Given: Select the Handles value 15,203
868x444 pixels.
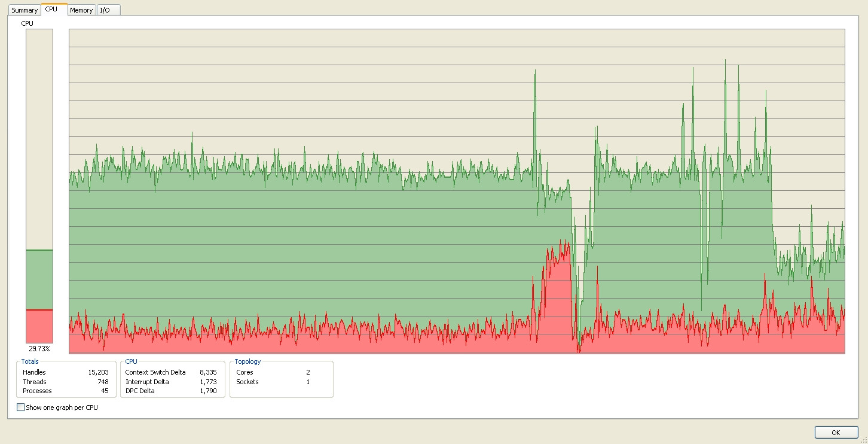Looking at the screenshot, I should (x=98, y=372).
